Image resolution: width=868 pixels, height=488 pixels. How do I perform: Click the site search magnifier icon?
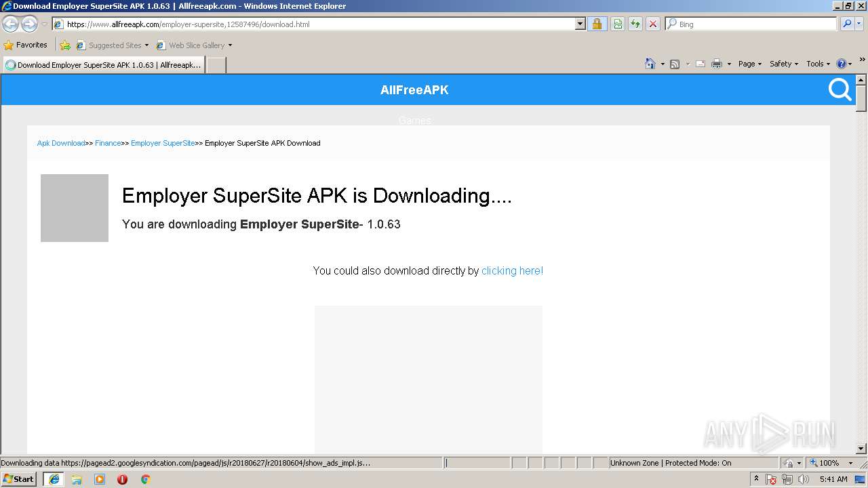pos(840,89)
